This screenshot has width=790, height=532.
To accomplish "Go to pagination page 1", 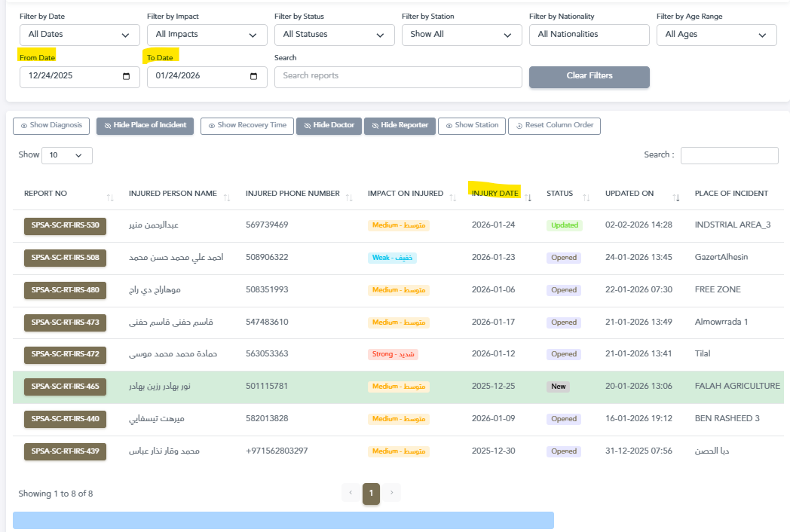I will click(x=371, y=494).
